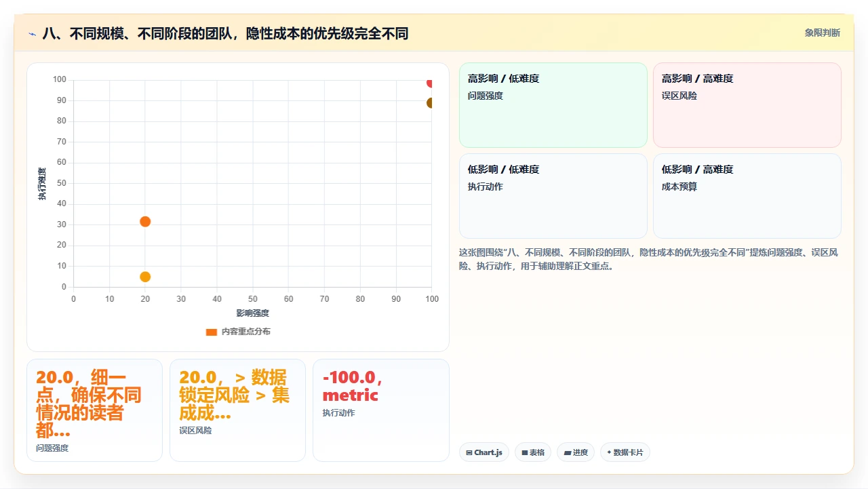Click the 数据卡片 tag icon
This screenshot has height=489, width=868.
(609, 452)
